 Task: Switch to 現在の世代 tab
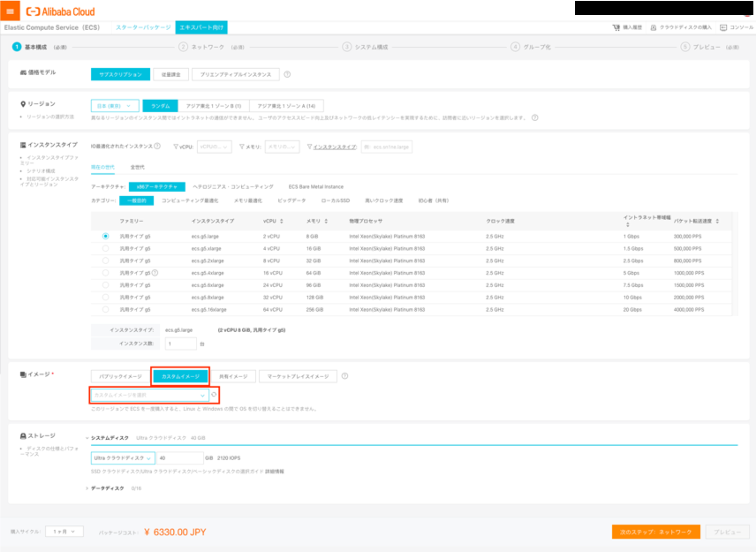102,167
